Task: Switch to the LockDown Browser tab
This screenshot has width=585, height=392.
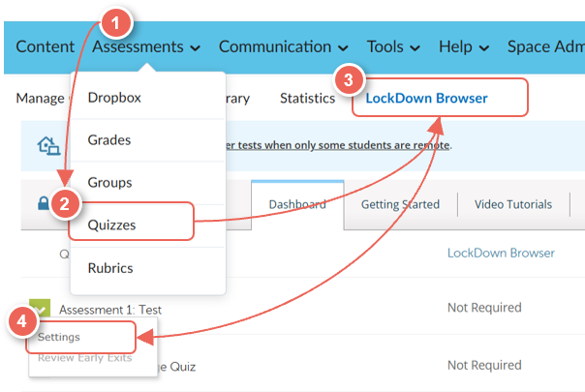Action: (x=426, y=99)
